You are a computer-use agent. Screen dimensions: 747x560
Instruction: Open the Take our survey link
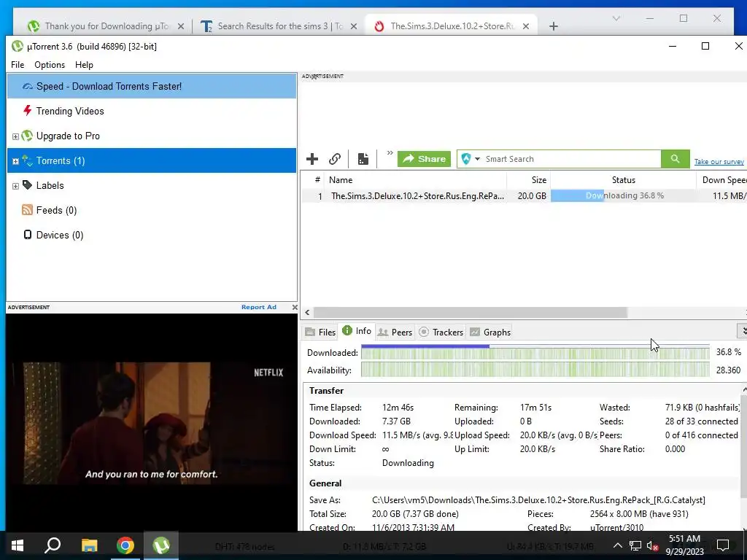click(719, 162)
